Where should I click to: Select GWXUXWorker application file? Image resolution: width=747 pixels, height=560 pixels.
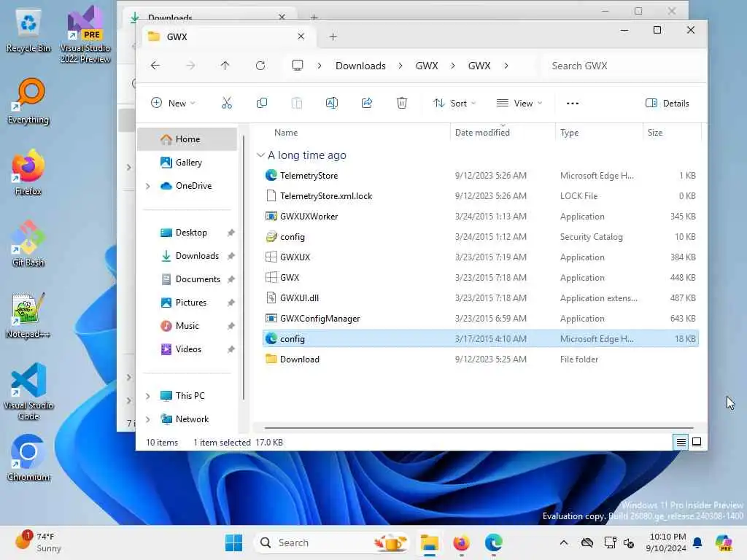tap(480, 216)
